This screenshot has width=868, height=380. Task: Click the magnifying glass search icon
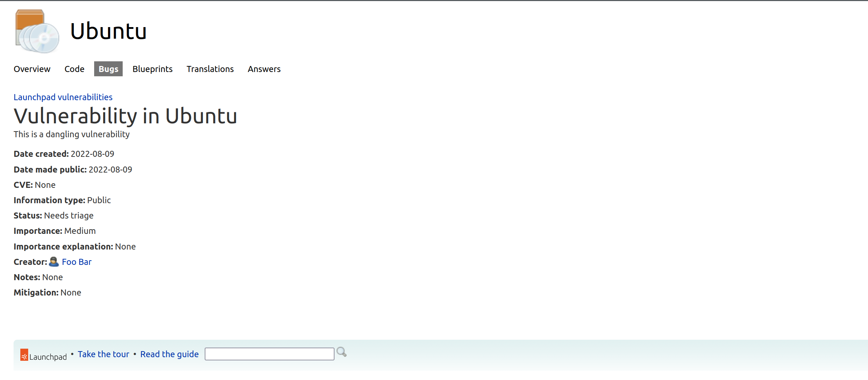point(341,352)
